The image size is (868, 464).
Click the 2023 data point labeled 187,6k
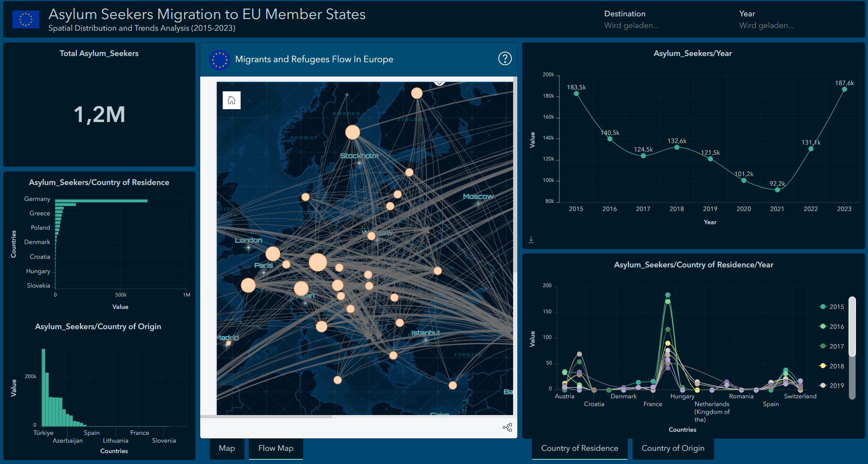(844, 89)
